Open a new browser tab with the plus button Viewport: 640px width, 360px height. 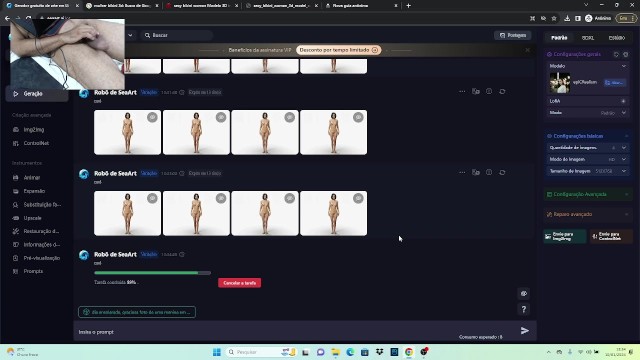[409, 6]
